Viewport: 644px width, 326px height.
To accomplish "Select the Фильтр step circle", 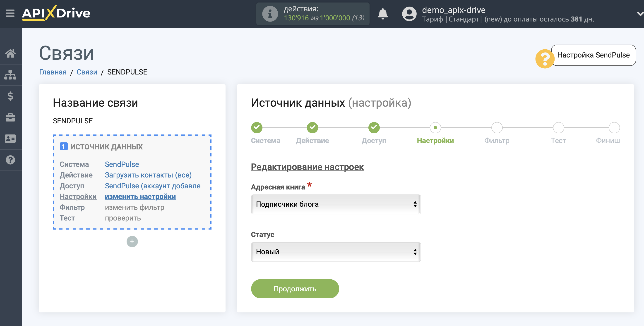I will [x=497, y=127].
